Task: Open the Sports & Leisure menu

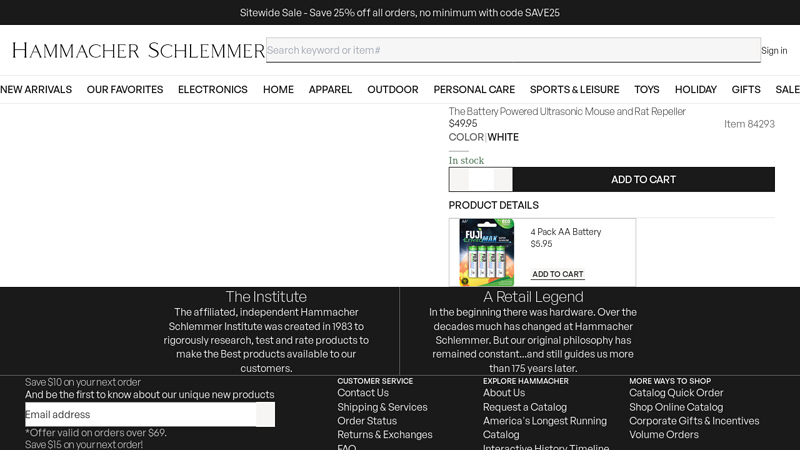Action: click(x=574, y=89)
